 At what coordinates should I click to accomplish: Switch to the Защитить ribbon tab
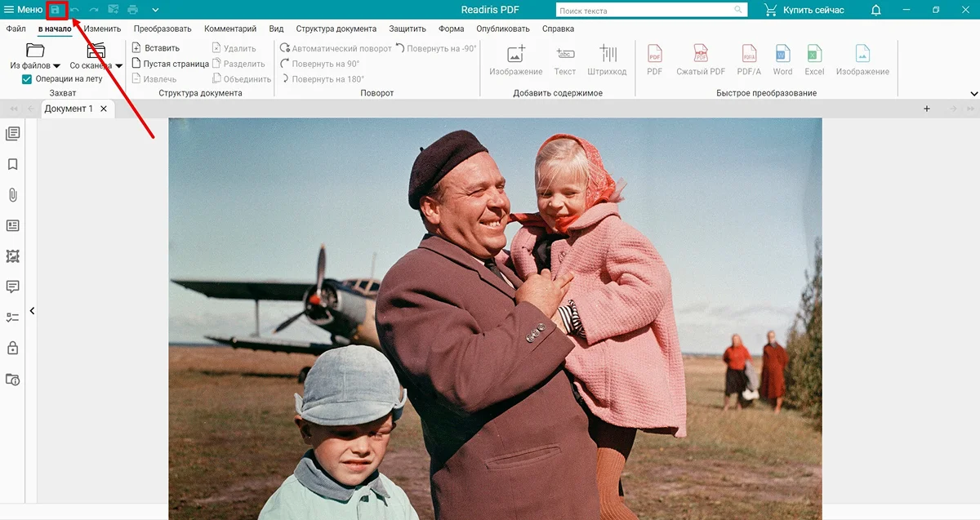[407, 29]
